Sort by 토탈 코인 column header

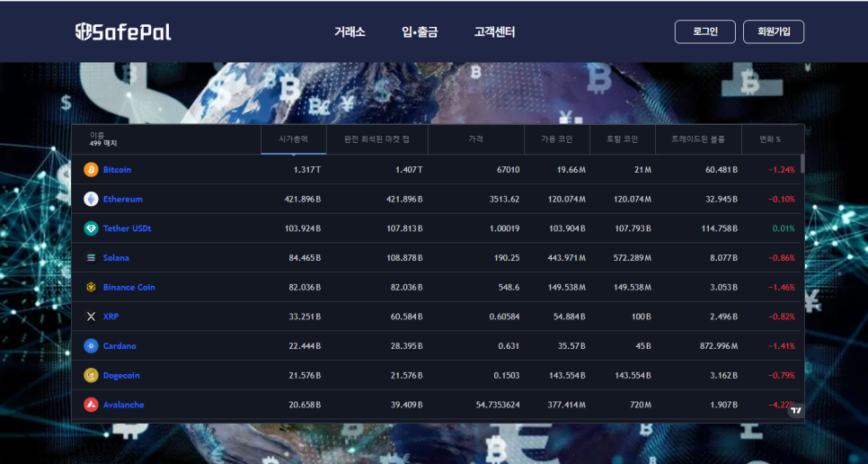pyautogui.click(x=623, y=139)
